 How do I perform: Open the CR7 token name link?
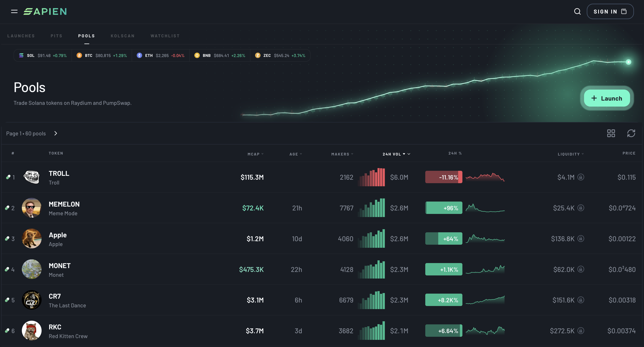pyautogui.click(x=55, y=296)
